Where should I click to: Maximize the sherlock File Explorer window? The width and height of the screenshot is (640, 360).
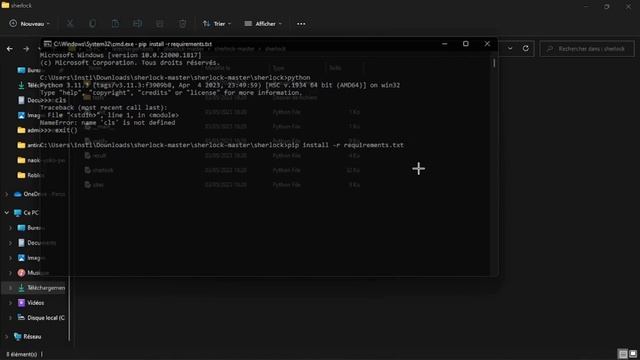click(x=607, y=6)
